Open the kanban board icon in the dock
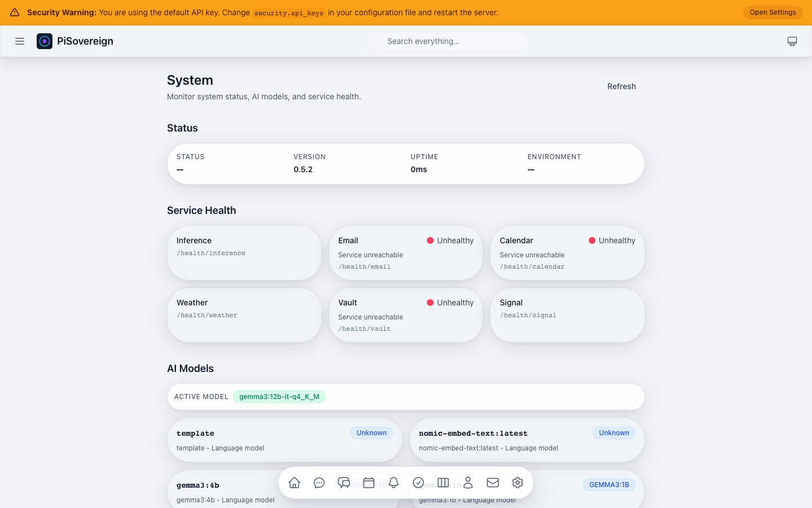The height and width of the screenshot is (508, 812). coord(443,483)
